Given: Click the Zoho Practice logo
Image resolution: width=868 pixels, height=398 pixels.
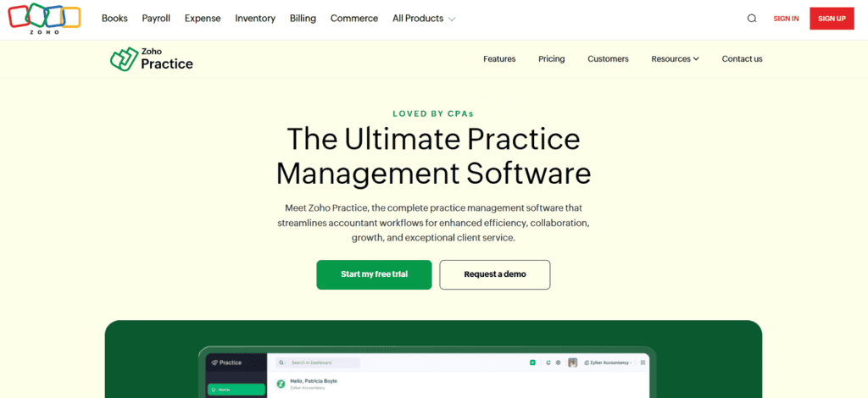Looking at the screenshot, I should [x=152, y=58].
